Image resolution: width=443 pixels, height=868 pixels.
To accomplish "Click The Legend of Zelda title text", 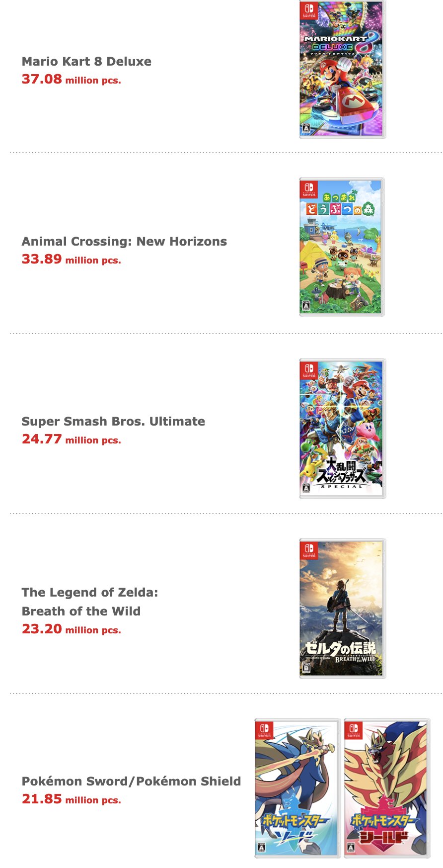I will (x=90, y=593).
